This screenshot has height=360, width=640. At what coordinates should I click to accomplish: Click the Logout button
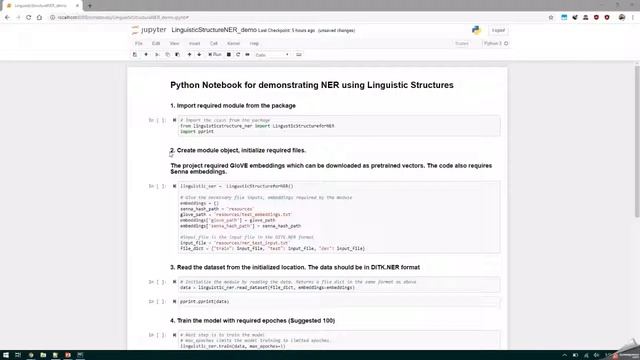click(x=498, y=30)
